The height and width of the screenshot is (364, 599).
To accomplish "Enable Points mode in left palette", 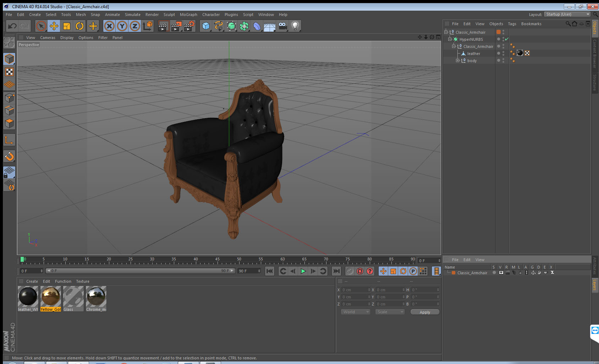I will (9, 98).
